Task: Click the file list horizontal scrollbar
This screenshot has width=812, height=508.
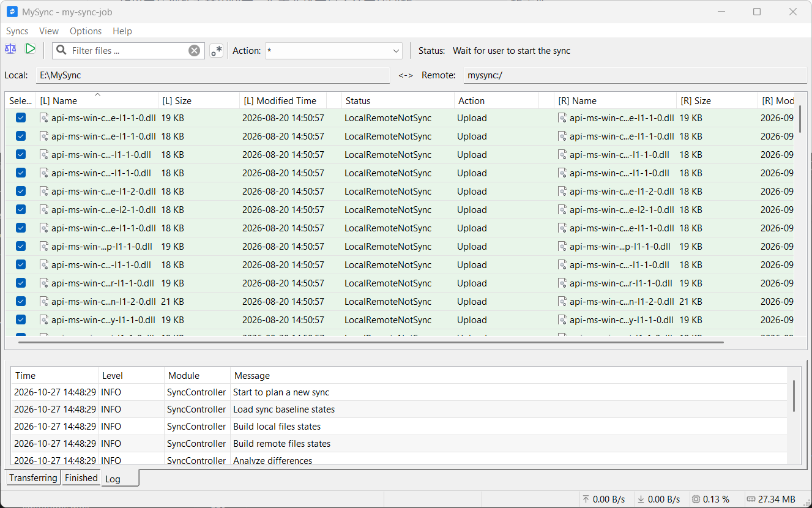Action: (x=371, y=342)
